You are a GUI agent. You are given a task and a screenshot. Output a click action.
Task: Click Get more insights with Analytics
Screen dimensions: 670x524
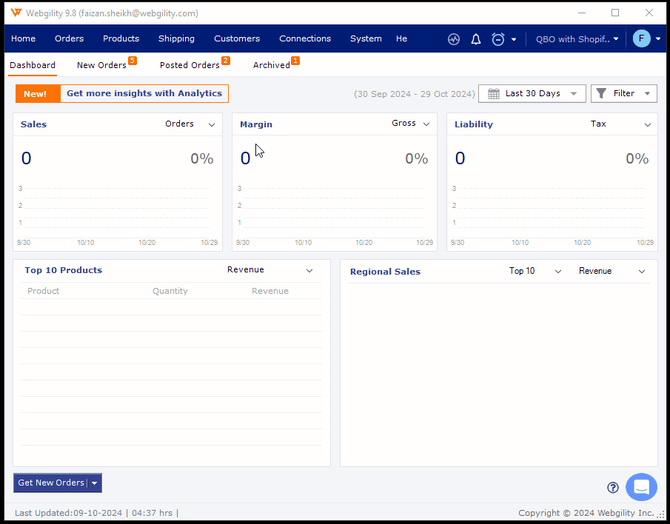(144, 93)
